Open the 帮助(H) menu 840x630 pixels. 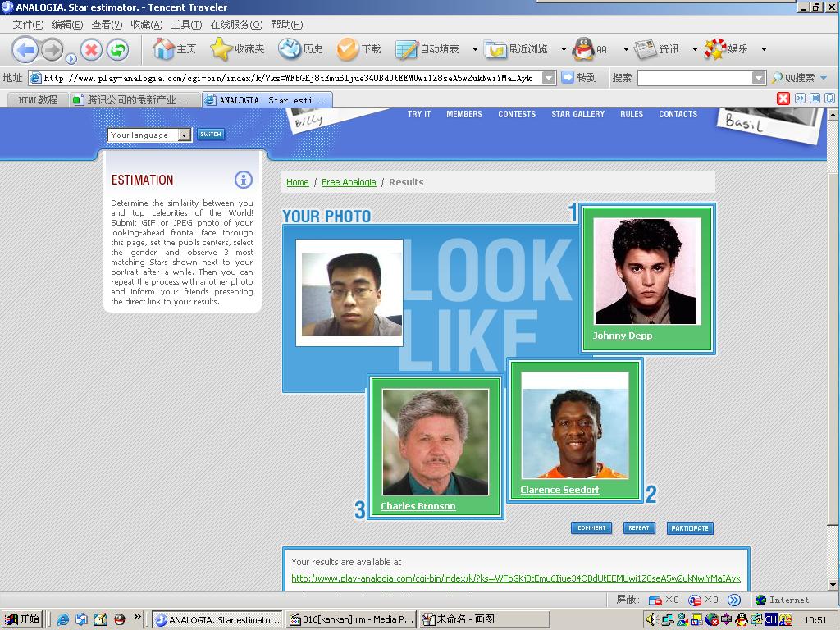287,25
